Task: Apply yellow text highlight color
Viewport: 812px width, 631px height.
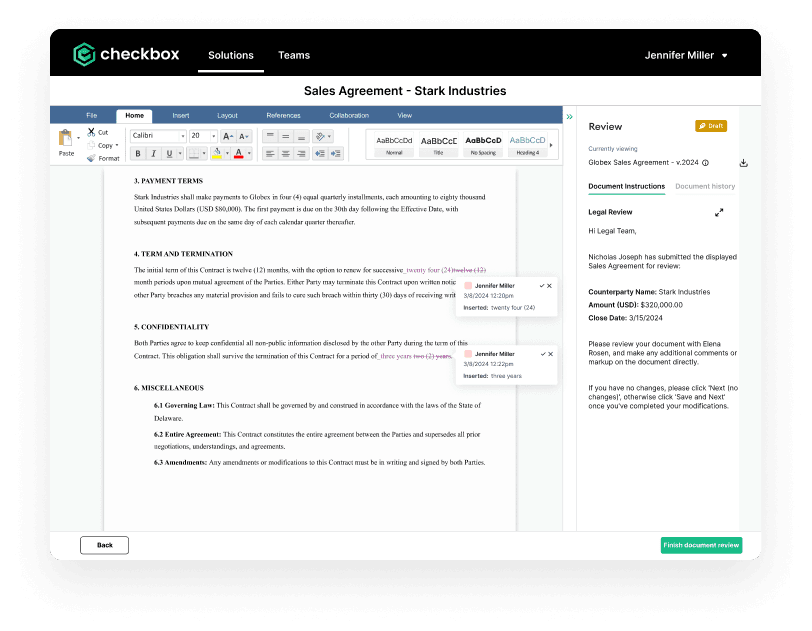Action: [x=217, y=153]
